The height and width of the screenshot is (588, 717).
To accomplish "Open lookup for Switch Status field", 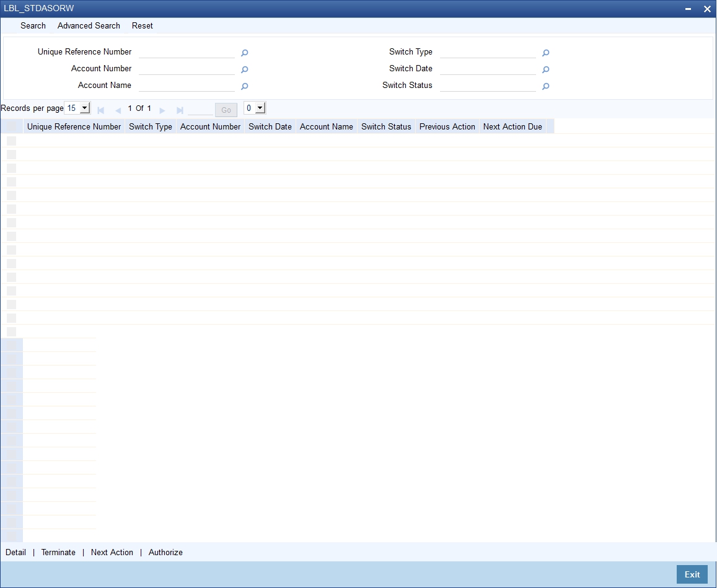I will click(x=545, y=86).
